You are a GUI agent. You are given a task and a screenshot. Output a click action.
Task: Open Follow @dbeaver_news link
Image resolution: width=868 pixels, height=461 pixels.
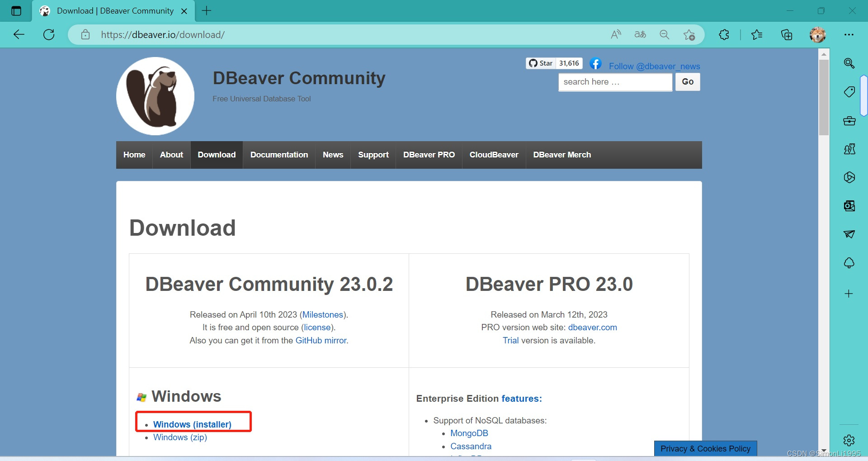(654, 67)
